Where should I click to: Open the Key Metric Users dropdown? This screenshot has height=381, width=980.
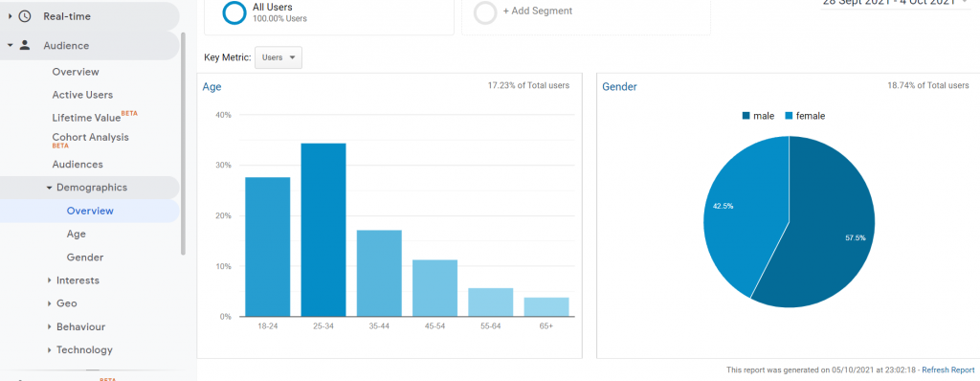[x=278, y=57]
